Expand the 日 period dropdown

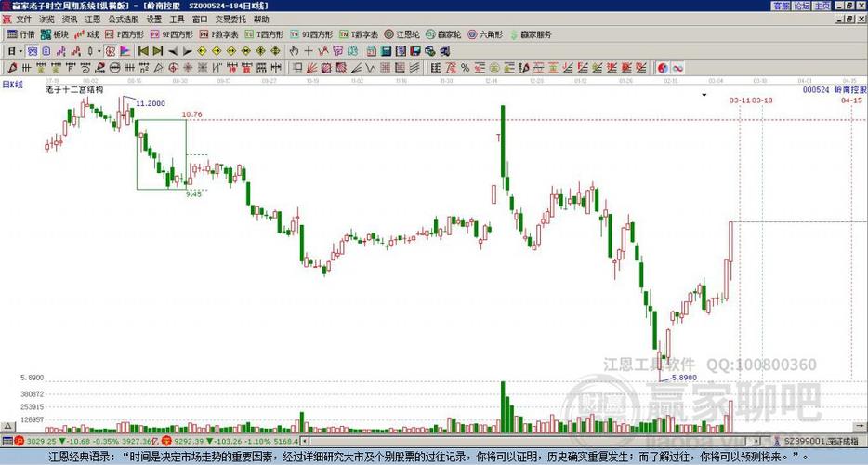16,51
